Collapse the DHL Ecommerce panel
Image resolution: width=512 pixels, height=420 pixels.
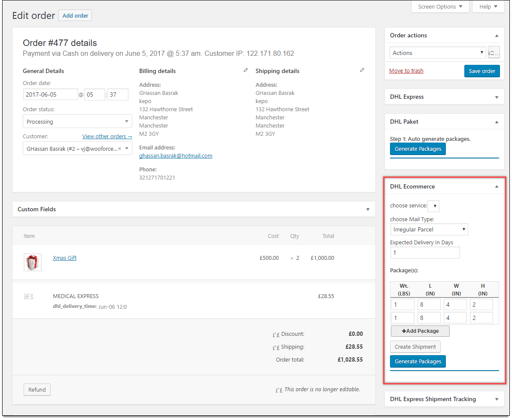coord(497,186)
